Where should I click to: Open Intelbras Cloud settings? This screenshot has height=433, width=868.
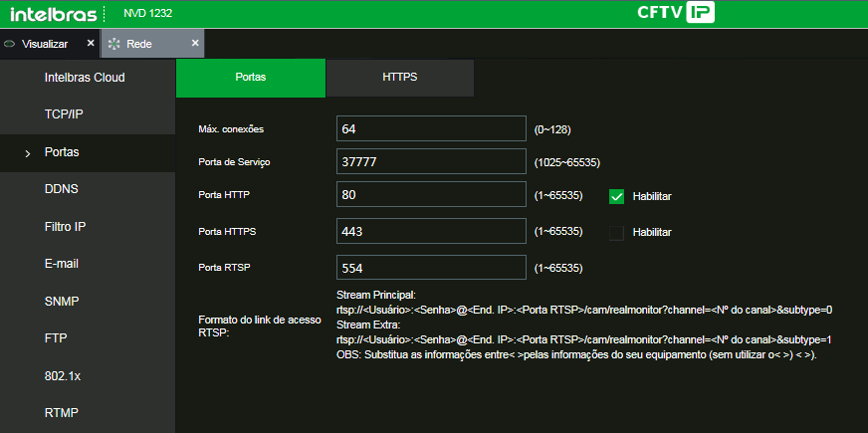pos(85,78)
